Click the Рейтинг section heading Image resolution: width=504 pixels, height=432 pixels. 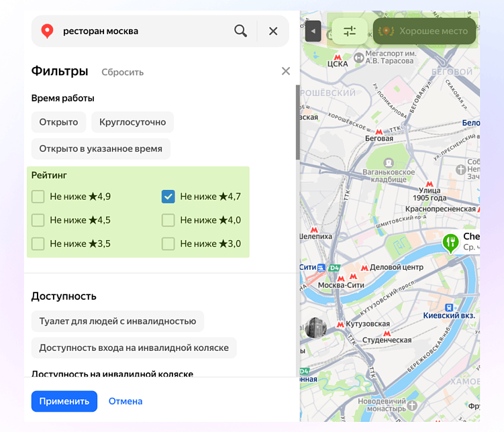click(x=49, y=175)
